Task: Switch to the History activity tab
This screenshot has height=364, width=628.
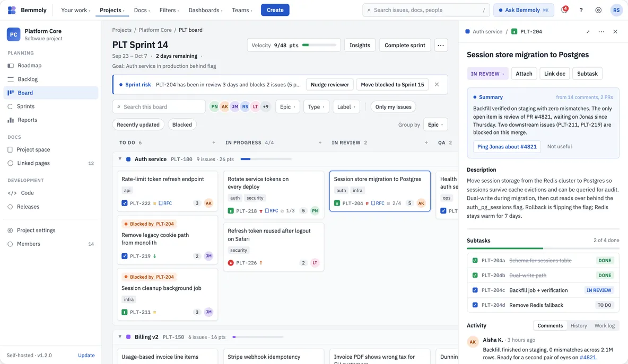Action: click(x=578, y=326)
